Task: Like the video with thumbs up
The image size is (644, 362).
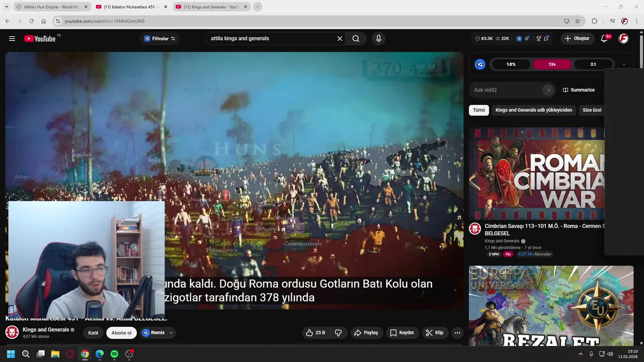Action: point(315,333)
